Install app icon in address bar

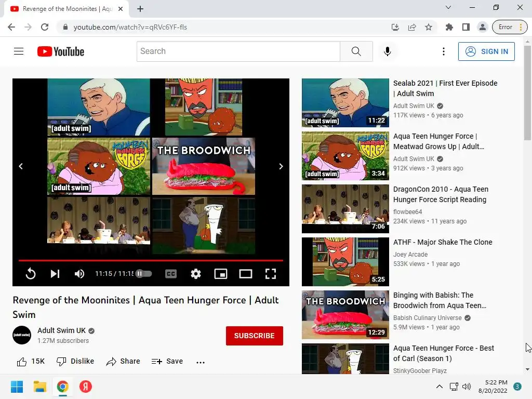point(395,27)
